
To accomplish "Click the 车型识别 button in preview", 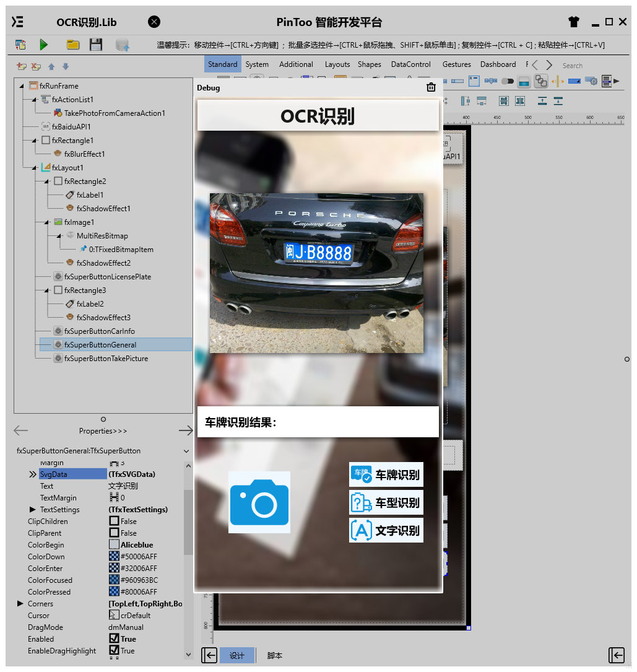I will click(386, 502).
